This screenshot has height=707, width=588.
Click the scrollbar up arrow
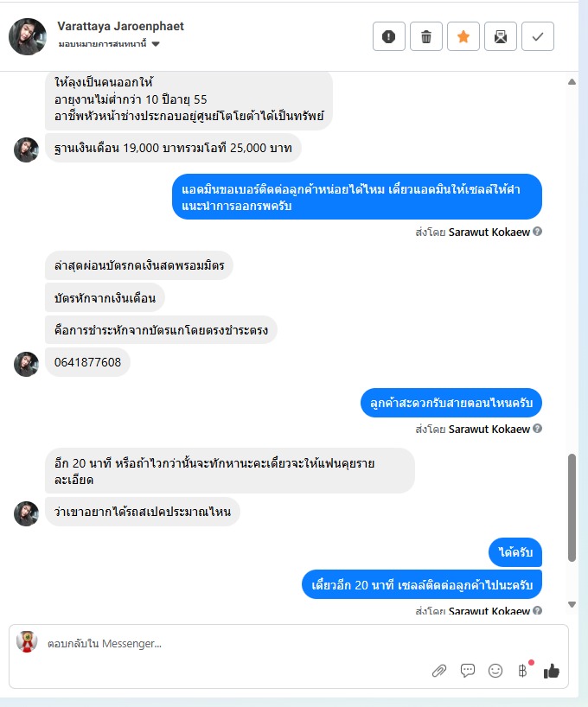point(572,81)
